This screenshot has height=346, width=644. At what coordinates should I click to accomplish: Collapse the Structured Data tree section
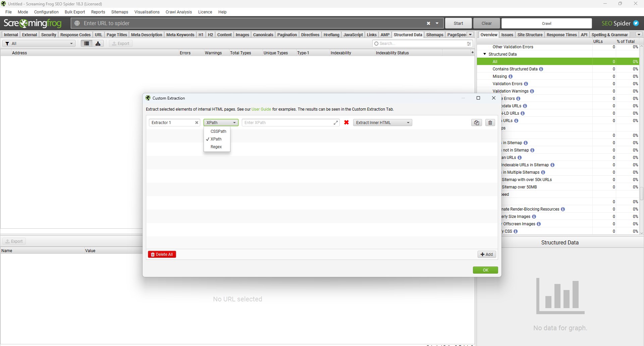pos(485,54)
